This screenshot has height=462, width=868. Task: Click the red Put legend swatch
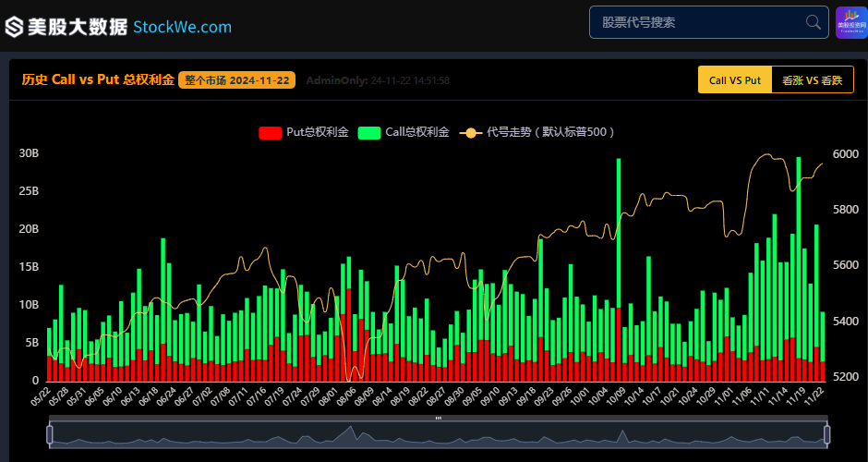click(x=271, y=132)
